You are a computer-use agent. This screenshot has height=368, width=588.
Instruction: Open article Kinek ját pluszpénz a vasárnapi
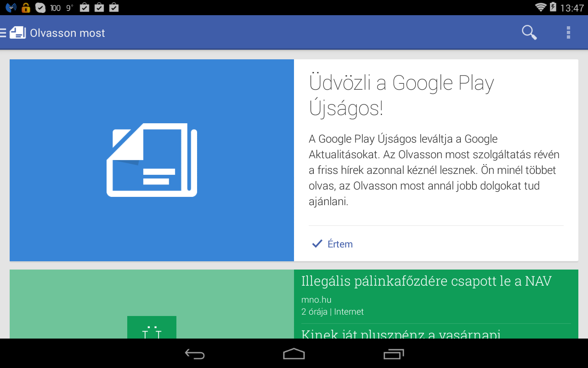401,333
